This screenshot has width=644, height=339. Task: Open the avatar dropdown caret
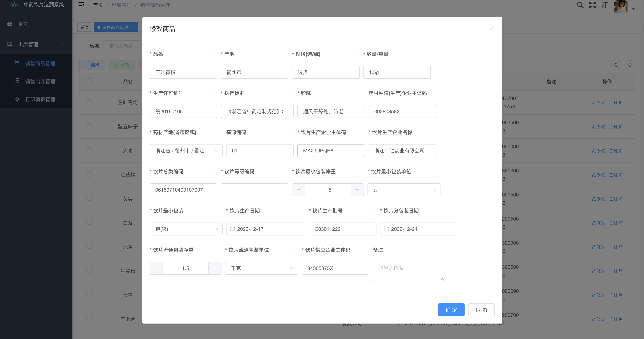[x=633, y=9]
